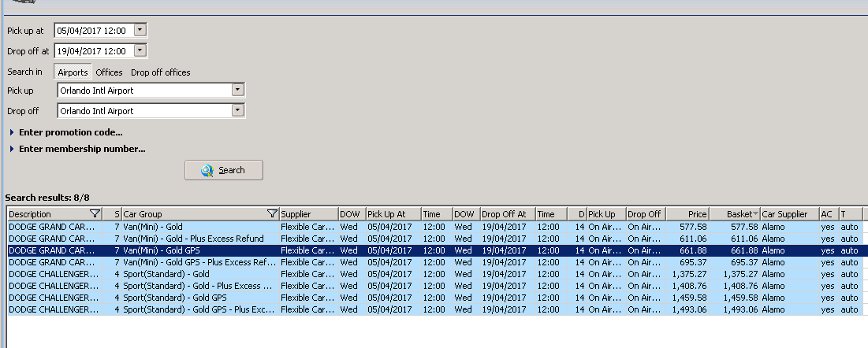Select the Airports search option
Screen dimensions: 868x348
(73, 72)
